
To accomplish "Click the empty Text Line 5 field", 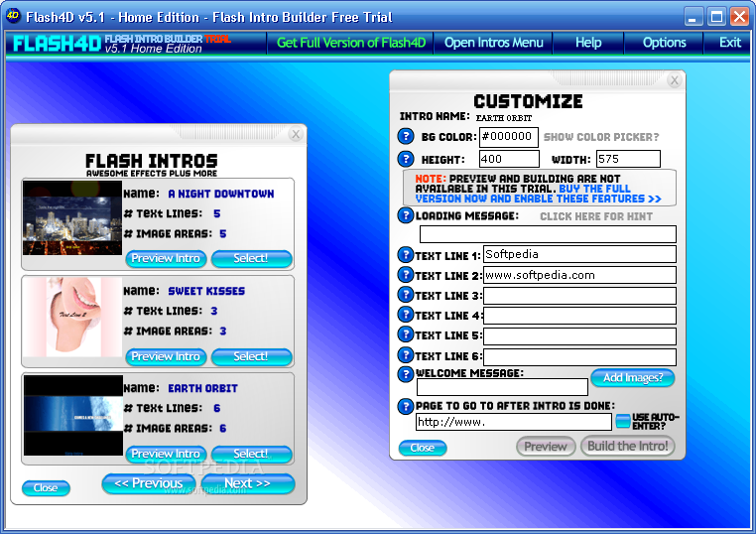I will tap(579, 335).
